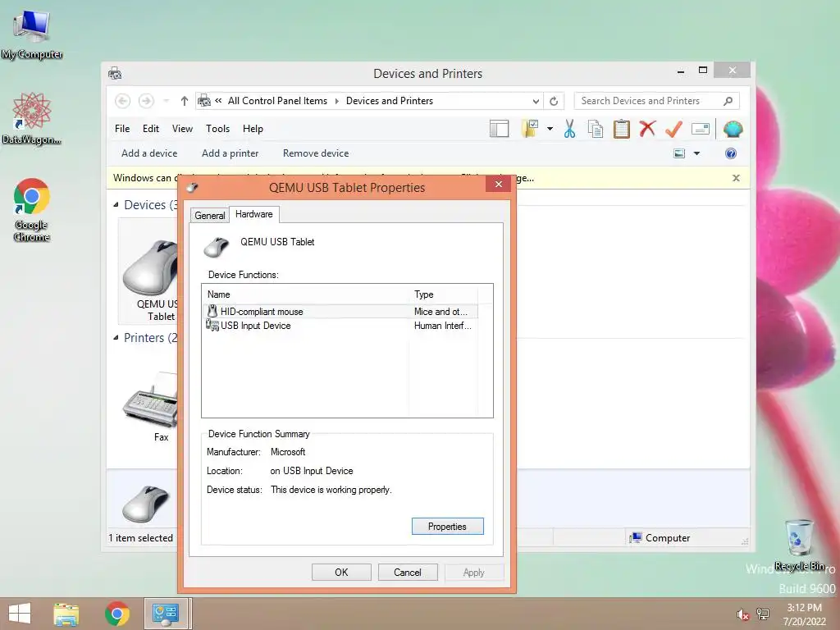Select Control Panel taskbar button
The height and width of the screenshot is (630, 840).
(x=165, y=614)
